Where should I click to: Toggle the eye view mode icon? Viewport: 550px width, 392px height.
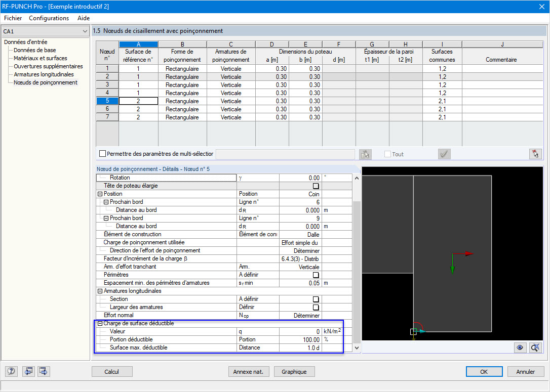coord(520,347)
